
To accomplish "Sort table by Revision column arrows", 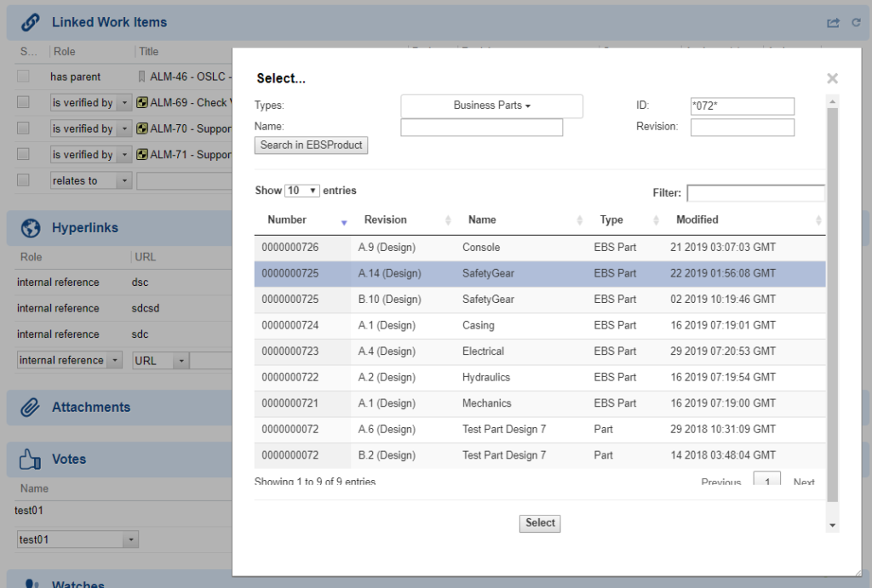I will 448,220.
